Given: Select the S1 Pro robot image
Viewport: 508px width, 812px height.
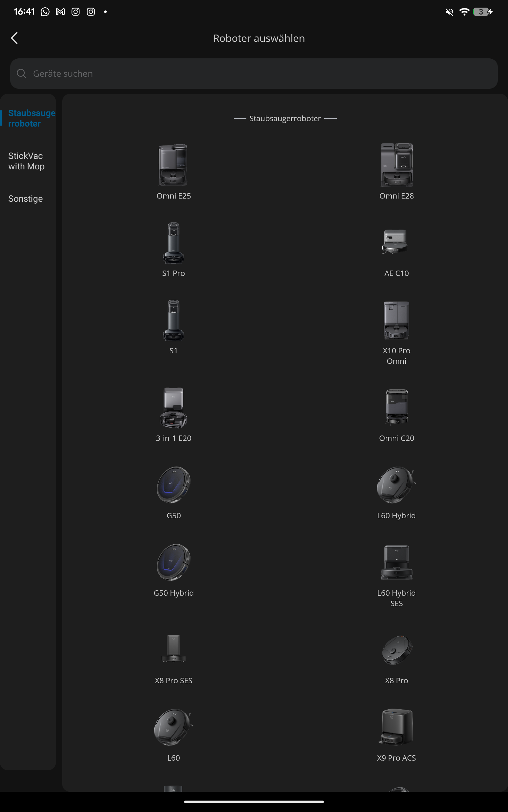Looking at the screenshot, I should click(x=173, y=243).
